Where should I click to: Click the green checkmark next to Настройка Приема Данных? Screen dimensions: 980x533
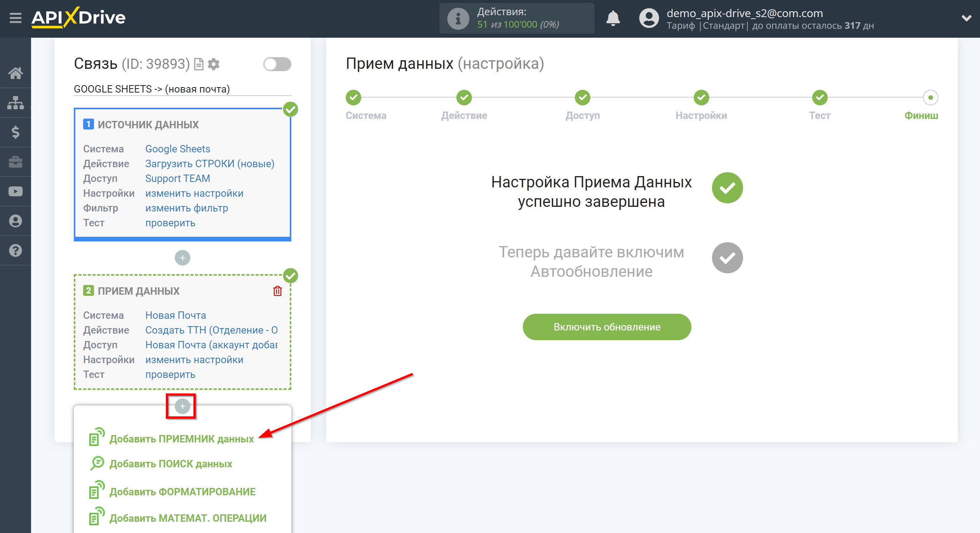728,188
